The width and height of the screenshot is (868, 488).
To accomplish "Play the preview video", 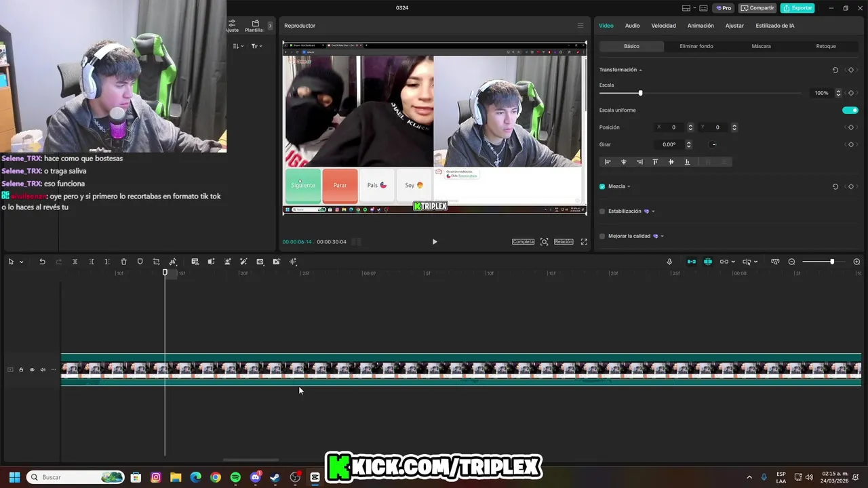I will click(435, 242).
